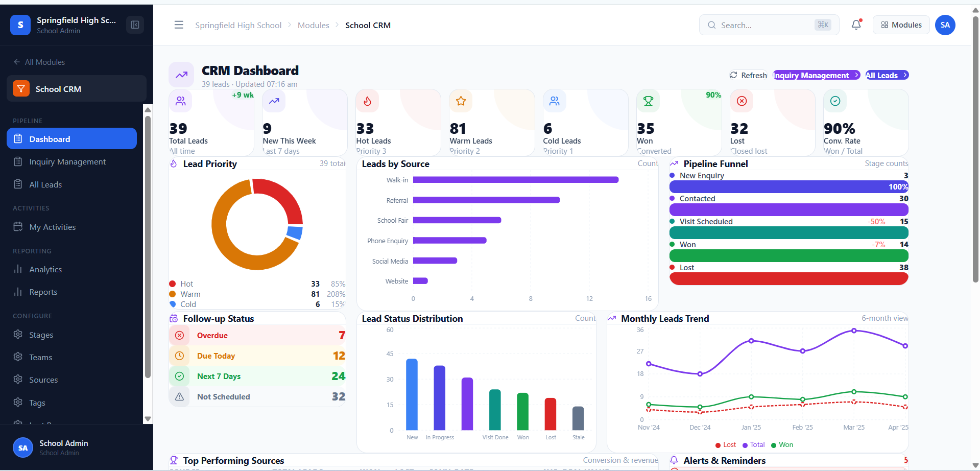Image resolution: width=980 pixels, height=471 pixels.
Task: Click the Walk-in source bar
Action: [516, 180]
